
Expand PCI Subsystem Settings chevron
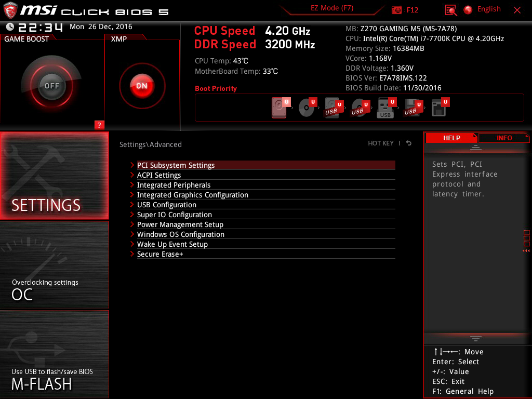pyautogui.click(x=132, y=165)
